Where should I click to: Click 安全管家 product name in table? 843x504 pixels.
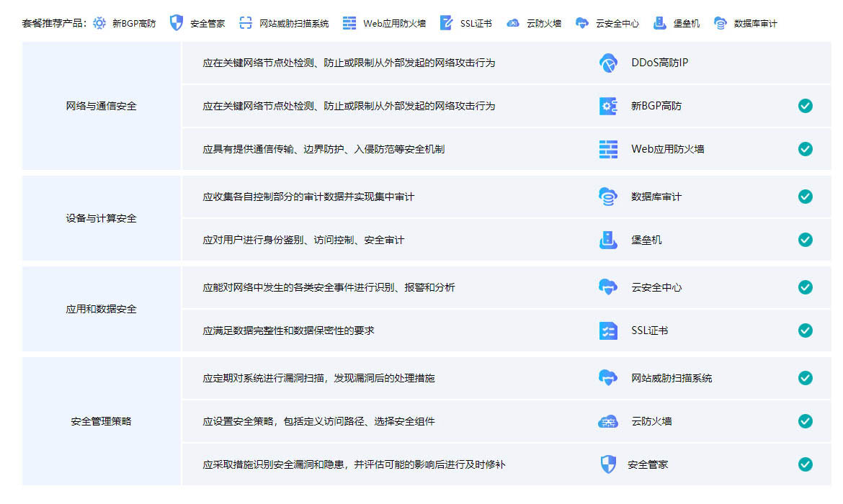(x=648, y=464)
